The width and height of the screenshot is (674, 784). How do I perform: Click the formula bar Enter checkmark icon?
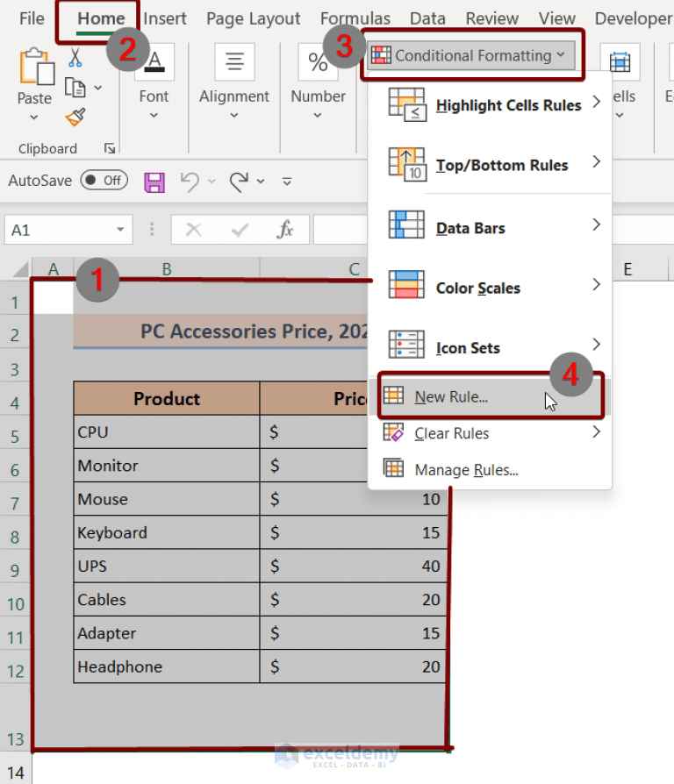click(240, 230)
